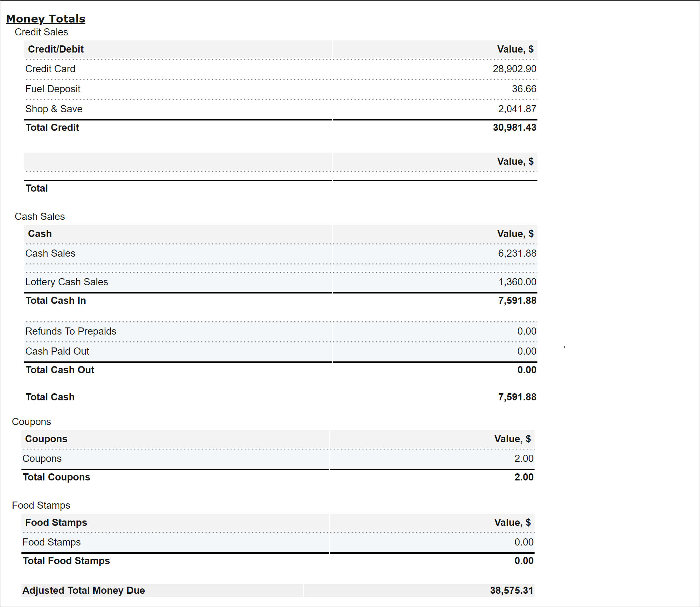Select the Total Cash In label
The width and height of the screenshot is (700, 607).
click(x=56, y=301)
